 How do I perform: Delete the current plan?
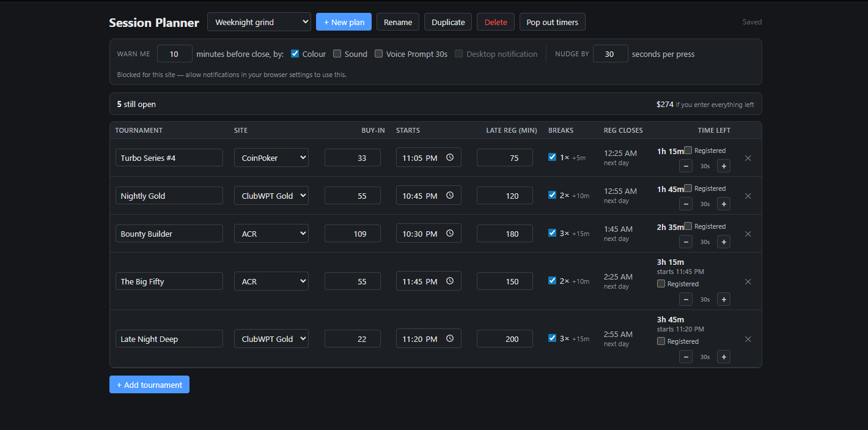[x=496, y=22]
